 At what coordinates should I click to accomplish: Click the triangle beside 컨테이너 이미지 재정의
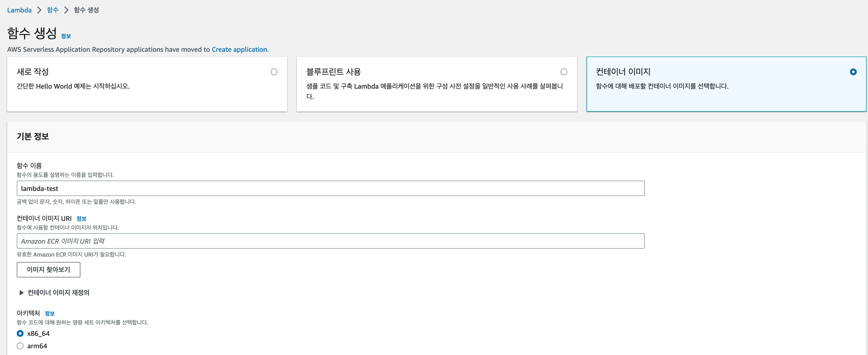(x=22, y=293)
